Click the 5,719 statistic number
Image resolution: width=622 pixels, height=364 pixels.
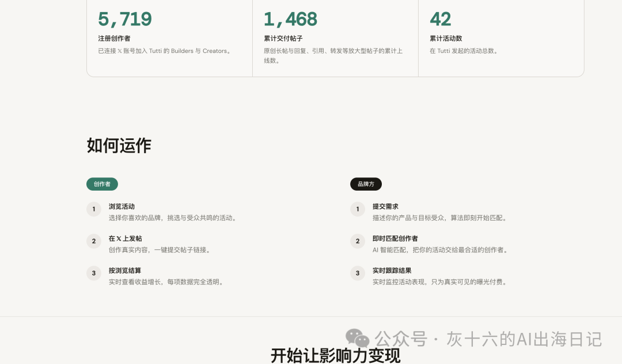click(125, 20)
